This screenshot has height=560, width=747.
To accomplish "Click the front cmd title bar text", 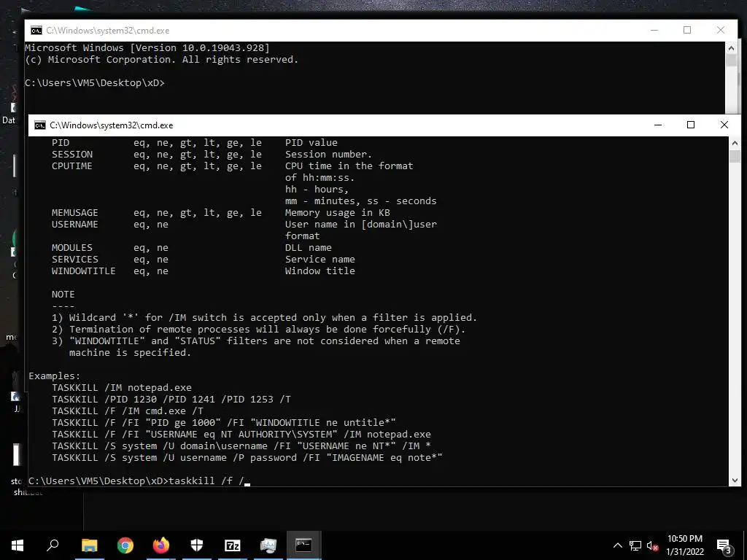I will pyautogui.click(x=111, y=125).
